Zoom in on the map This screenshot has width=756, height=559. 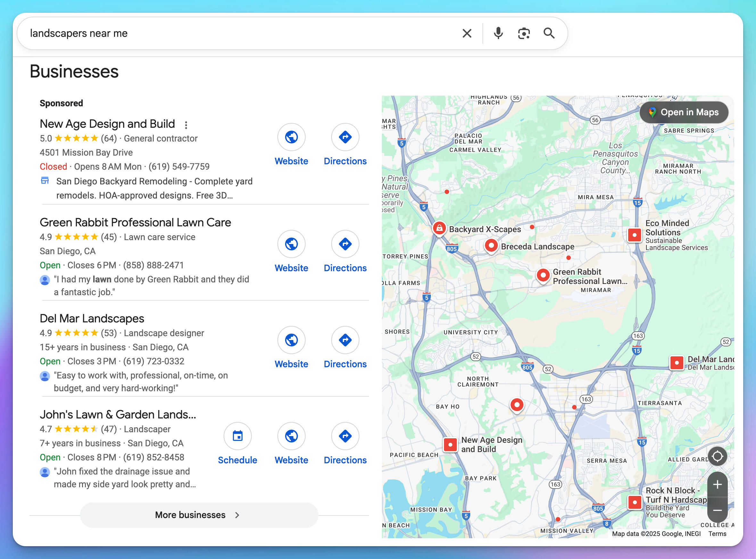717,484
